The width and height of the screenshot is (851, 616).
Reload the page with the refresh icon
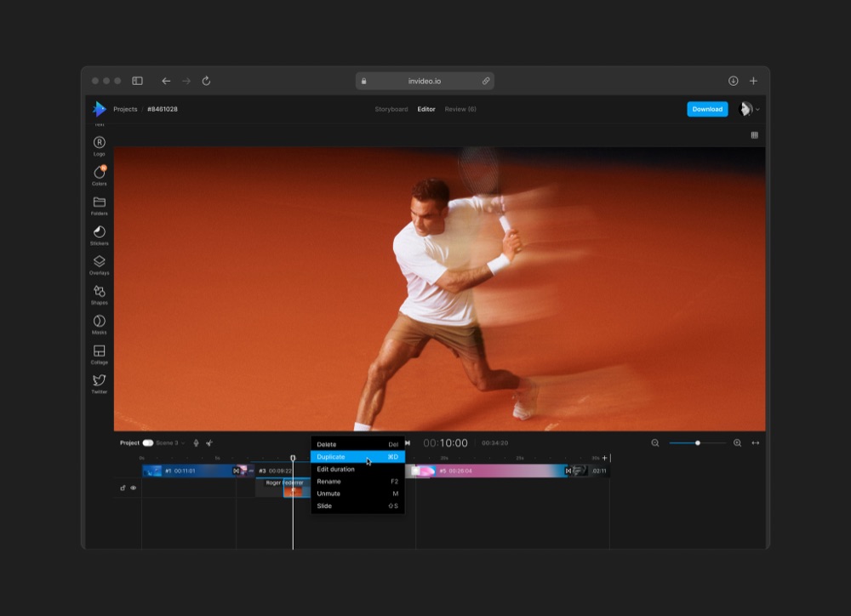pyautogui.click(x=206, y=81)
